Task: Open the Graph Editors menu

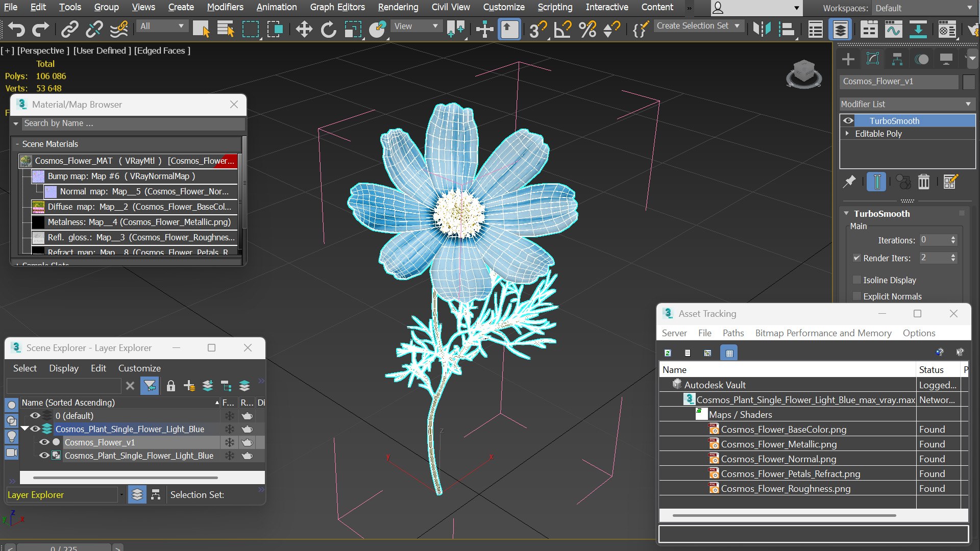Action: pos(337,7)
